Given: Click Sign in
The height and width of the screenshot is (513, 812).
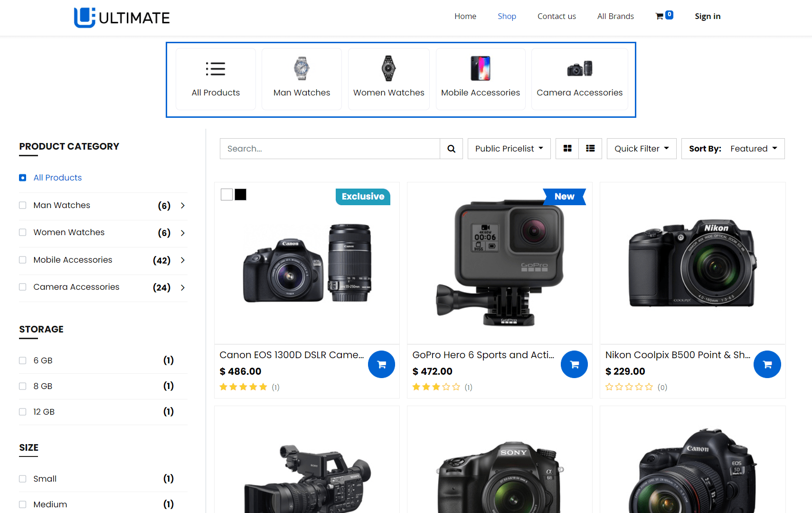Looking at the screenshot, I should coord(708,16).
